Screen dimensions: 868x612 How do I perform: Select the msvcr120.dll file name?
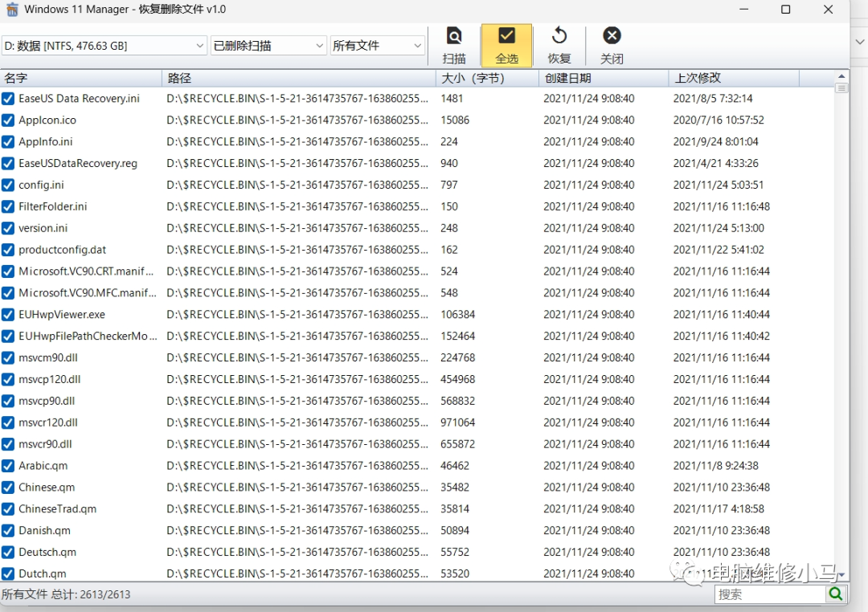pyautogui.click(x=48, y=422)
